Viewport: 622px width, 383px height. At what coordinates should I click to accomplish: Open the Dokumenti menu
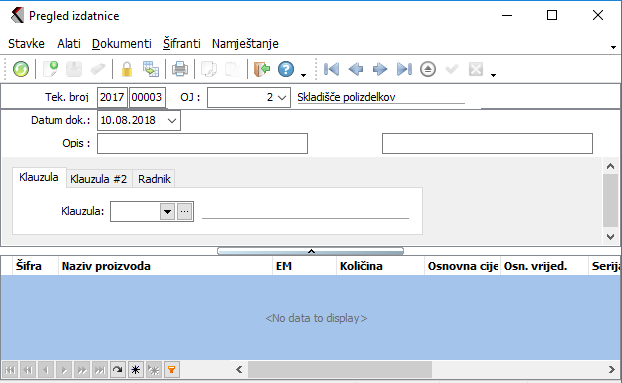click(x=122, y=43)
